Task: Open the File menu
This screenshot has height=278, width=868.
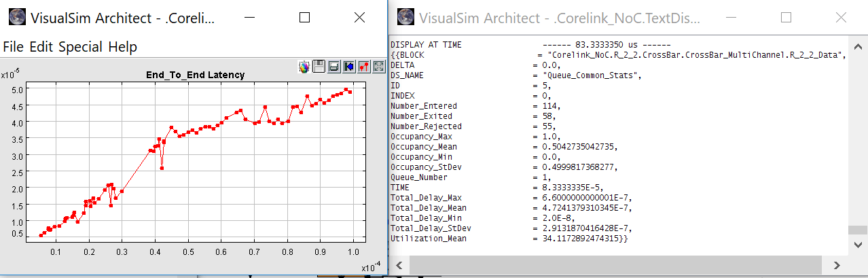Action: (x=14, y=47)
